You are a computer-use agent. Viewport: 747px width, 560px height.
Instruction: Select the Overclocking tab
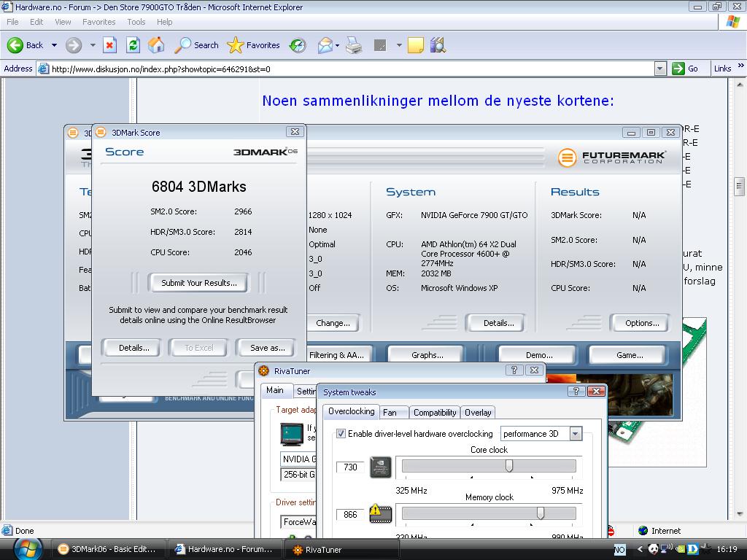(351, 411)
